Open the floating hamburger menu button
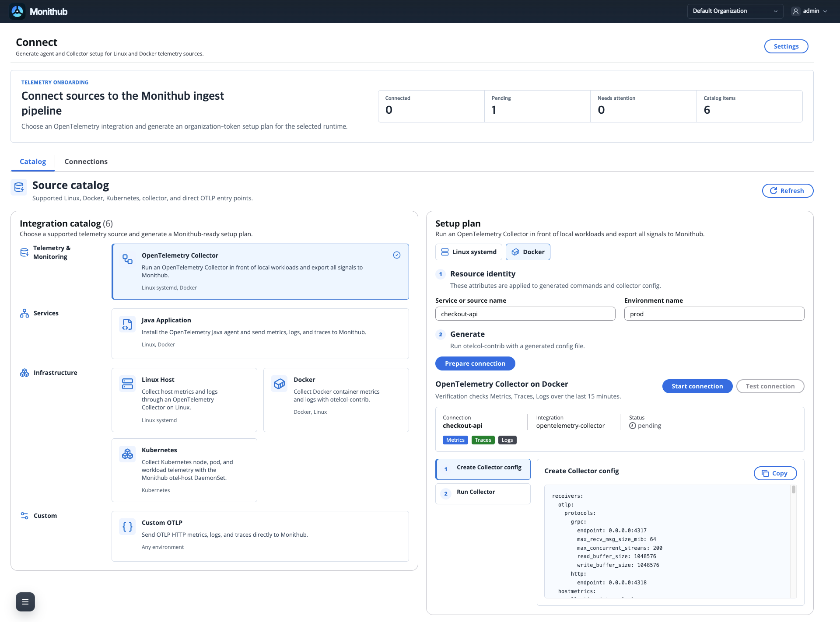 (x=25, y=602)
